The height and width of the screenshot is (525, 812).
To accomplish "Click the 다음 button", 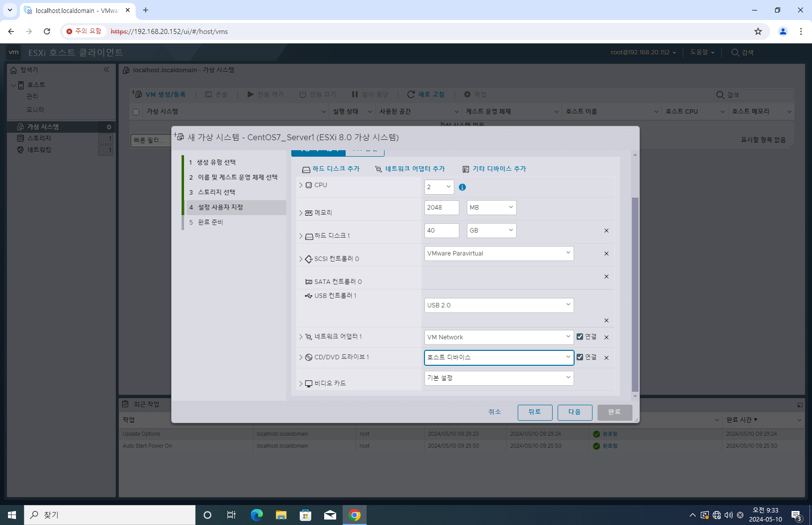I will pyautogui.click(x=575, y=412).
